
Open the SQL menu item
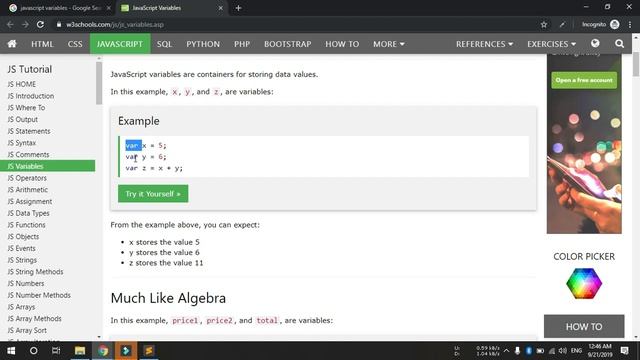pos(164,44)
